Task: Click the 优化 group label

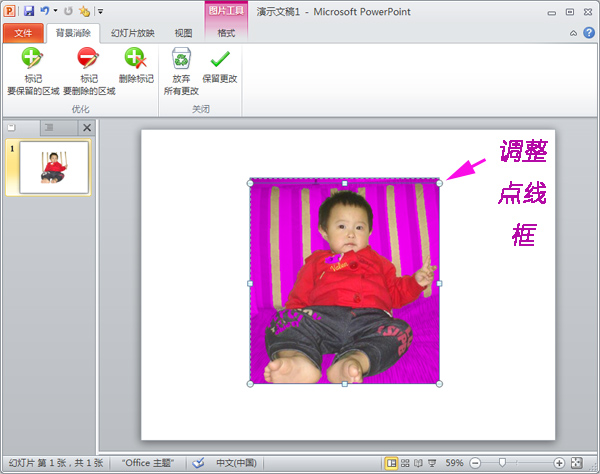Action: point(80,109)
